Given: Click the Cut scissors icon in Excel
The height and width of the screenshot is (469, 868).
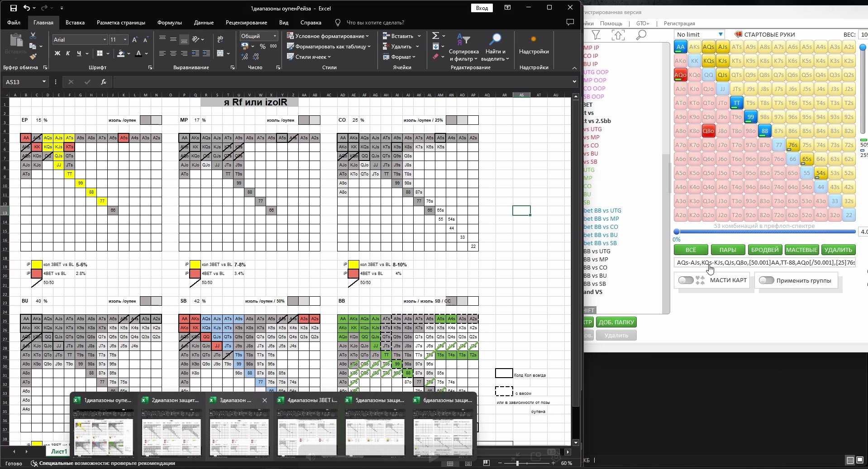Looking at the screenshot, I should pos(33,36).
